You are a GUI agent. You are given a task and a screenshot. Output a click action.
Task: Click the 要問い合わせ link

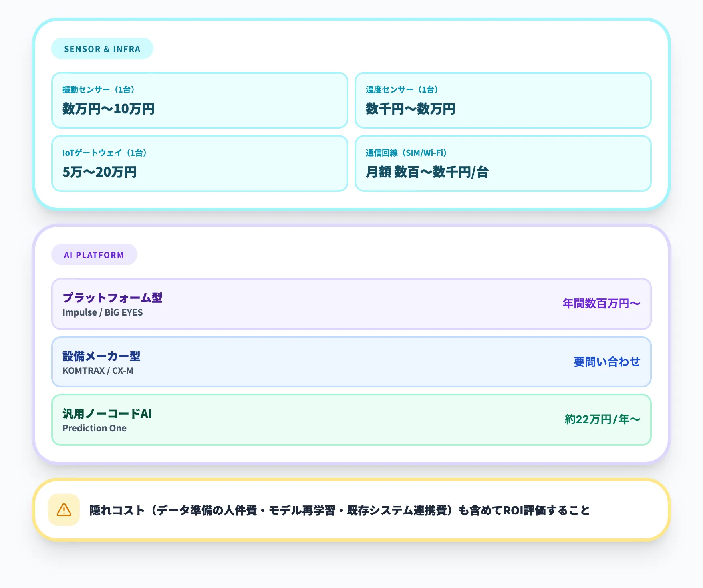(606, 362)
